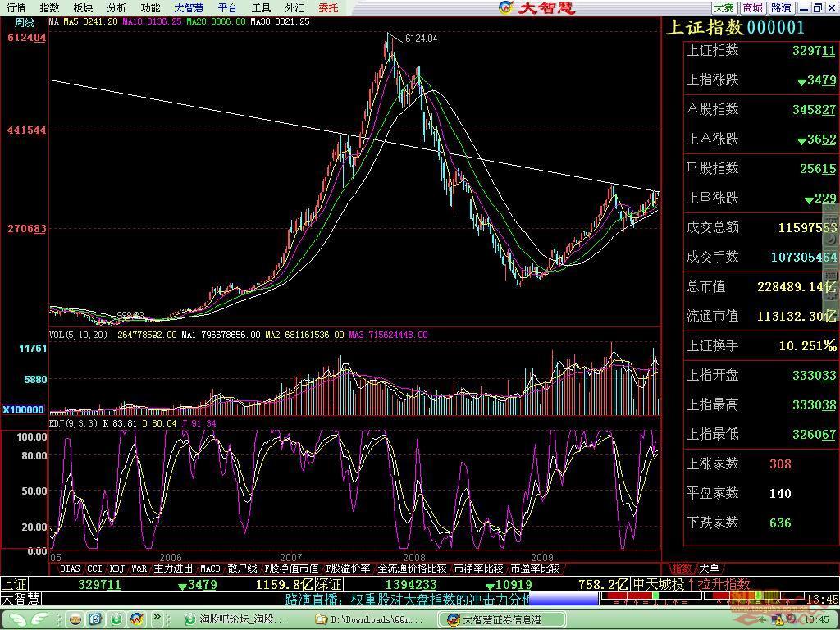Switch to the MACD indicator tab
The height and width of the screenshot is (630, 840).
pyautogui.click(x=210, y=568)
